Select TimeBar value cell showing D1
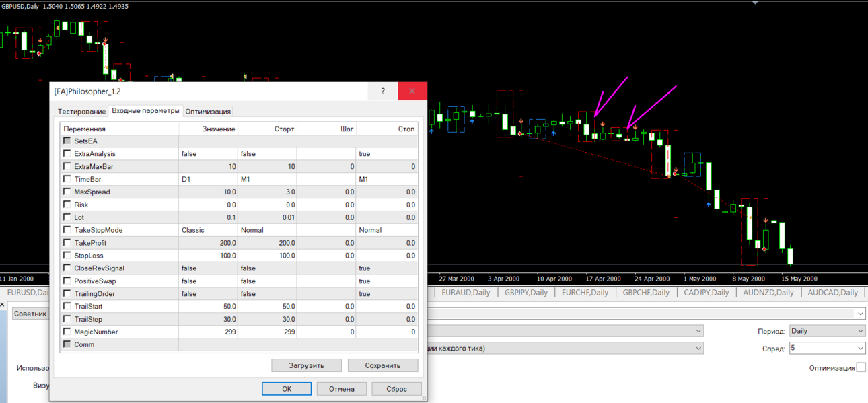Viewport: 868px width, 403px height. (209, 179)
